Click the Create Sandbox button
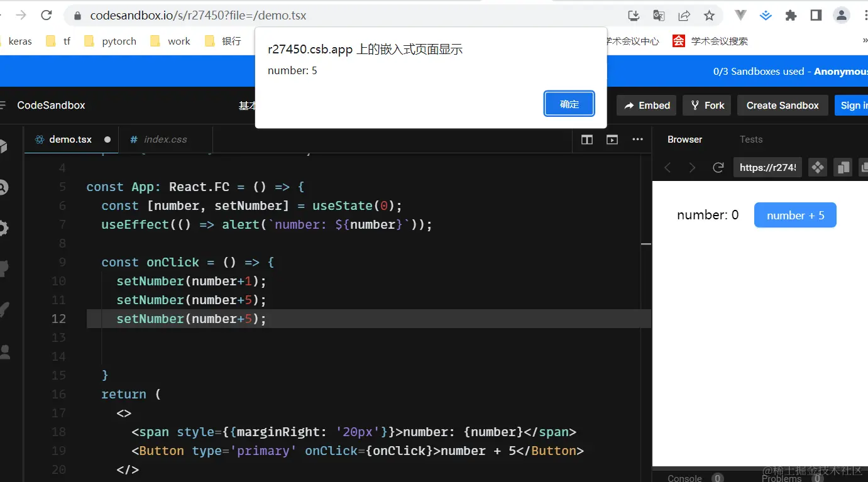This screenshot has height=482, width=868. [783, 105]
